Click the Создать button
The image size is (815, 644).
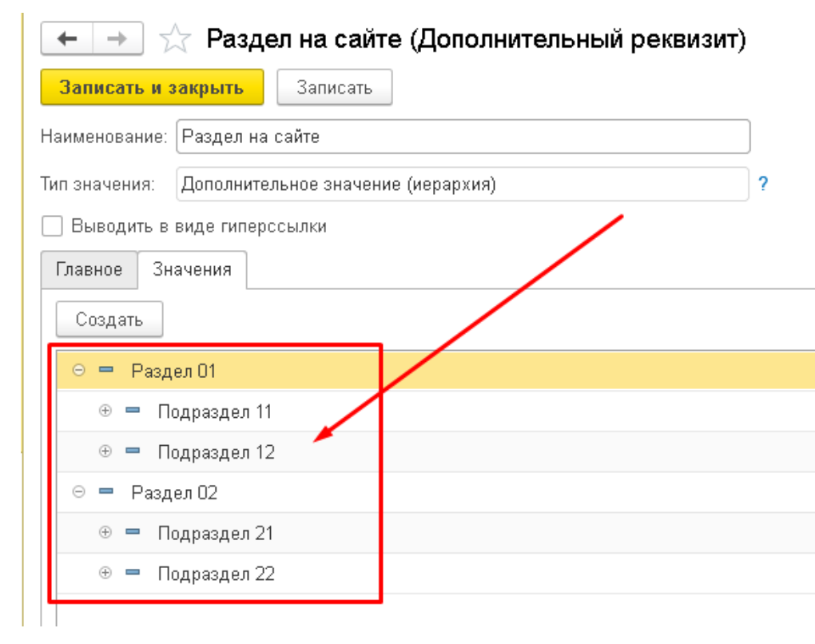[109, 319]
